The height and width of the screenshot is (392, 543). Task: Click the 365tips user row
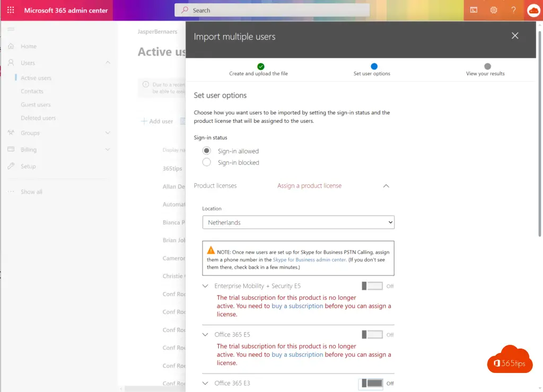click(x=172, y=168)
